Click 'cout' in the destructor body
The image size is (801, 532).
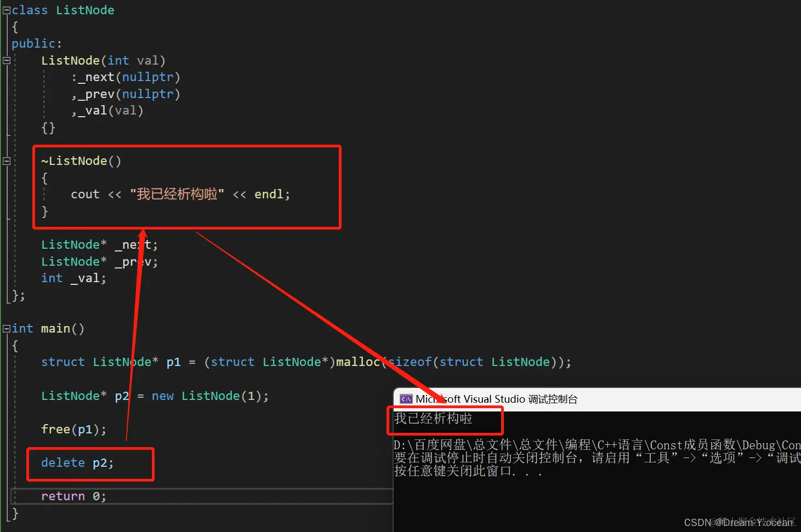(85, 195)
